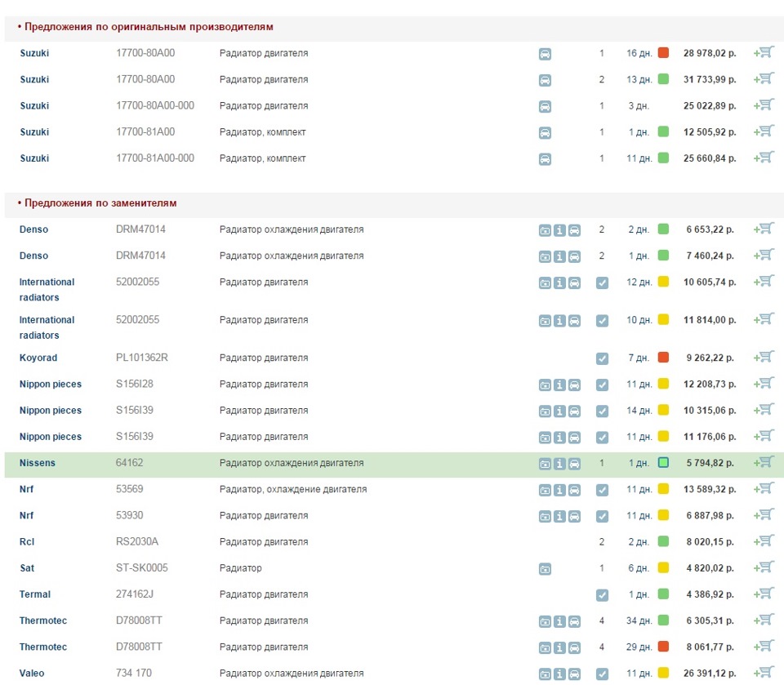The height and width of the screenshot is (685, 784).
Task: Open Thermotec brand link in 34 дн. row
Action: tap(43, 621)
